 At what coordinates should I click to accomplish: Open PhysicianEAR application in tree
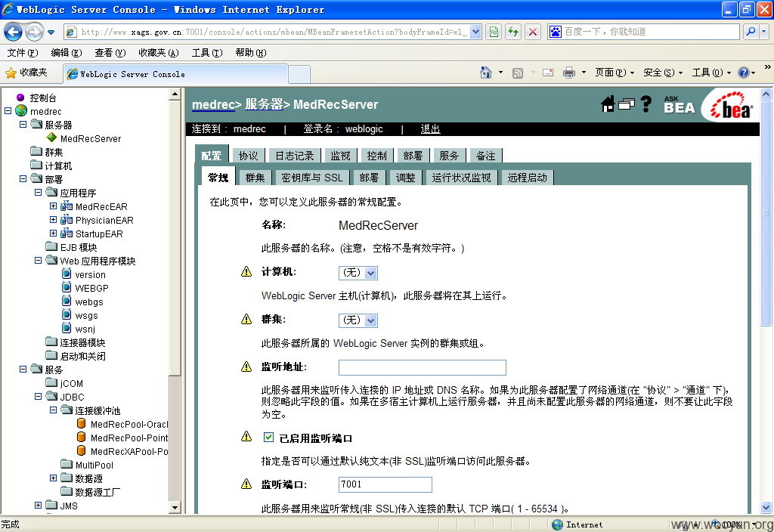(x=104, y=220)
